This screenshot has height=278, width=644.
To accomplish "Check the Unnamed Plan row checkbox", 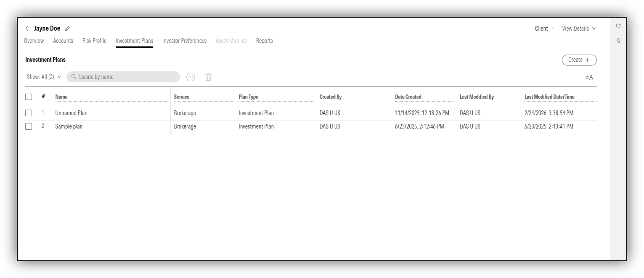I will pyautogui.click(x=29, y=113).
